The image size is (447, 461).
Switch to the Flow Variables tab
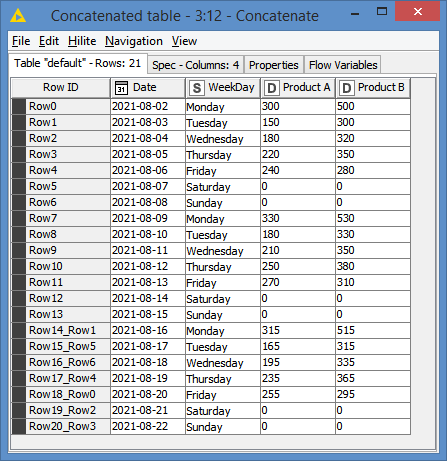343,65
